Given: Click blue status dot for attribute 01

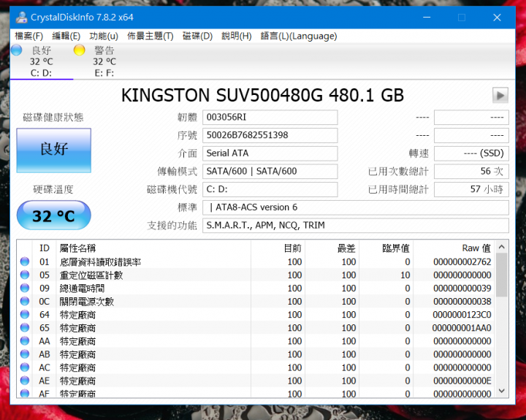Looking at the screenshot, I should click(x=25, y=261).
